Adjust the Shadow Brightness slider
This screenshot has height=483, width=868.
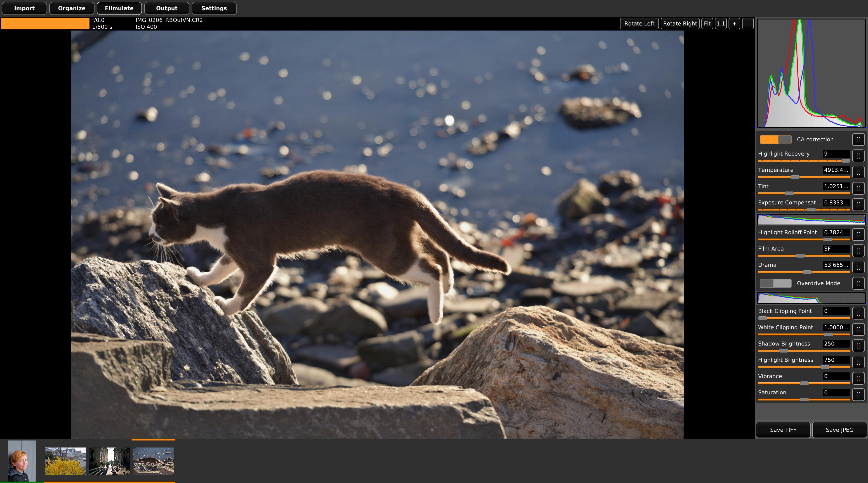pos(804,350)
